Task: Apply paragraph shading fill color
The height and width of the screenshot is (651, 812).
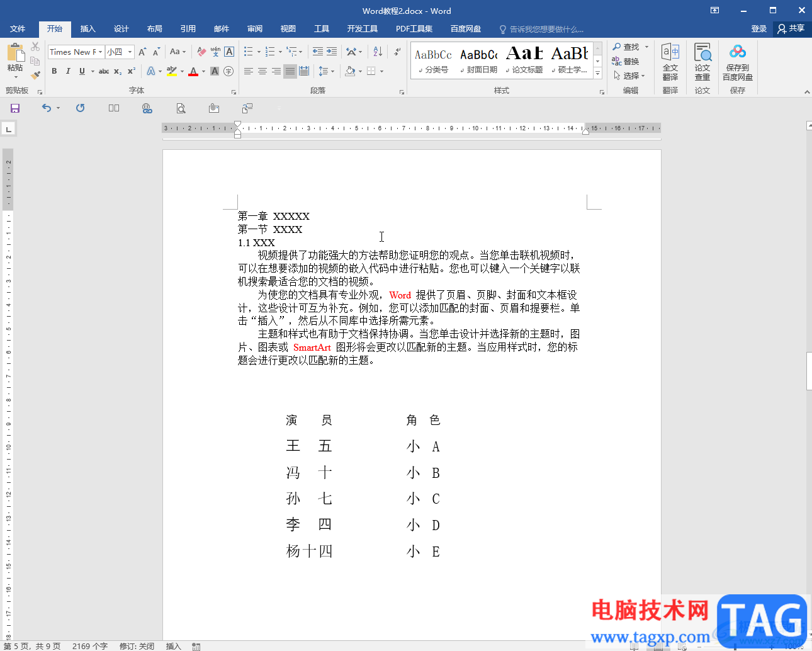Action: [x=350, y=71]
